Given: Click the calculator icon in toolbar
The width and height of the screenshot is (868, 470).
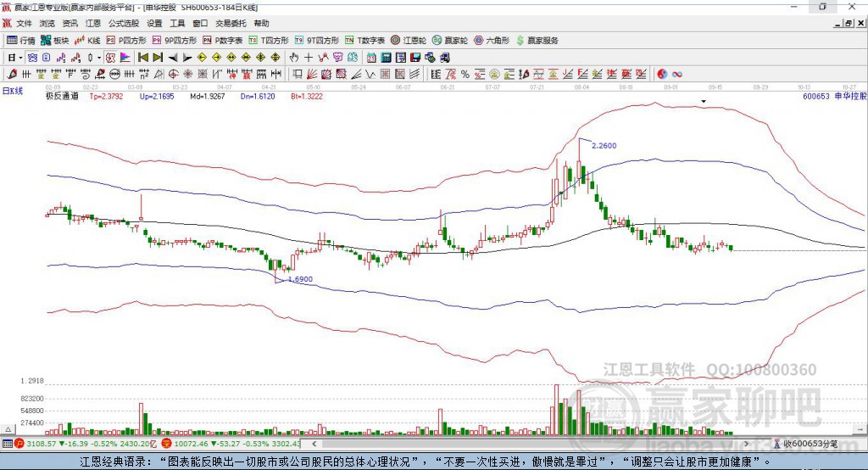Looking at the screenshot, I should click(x=386, y=58).
